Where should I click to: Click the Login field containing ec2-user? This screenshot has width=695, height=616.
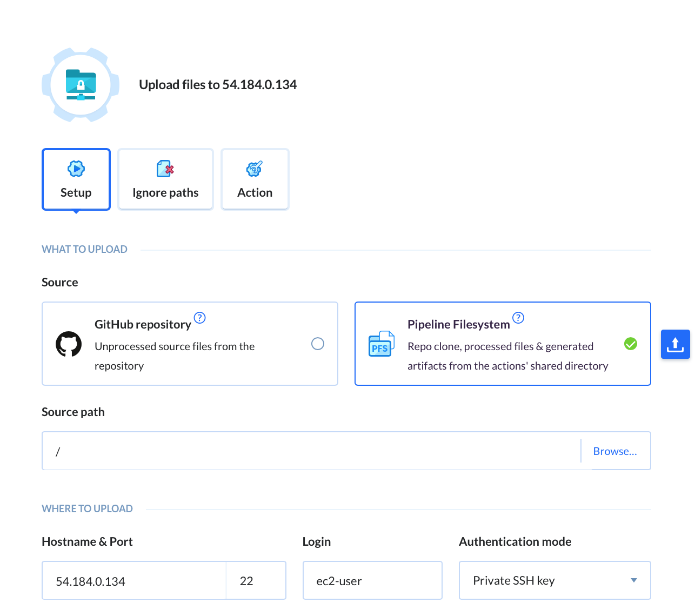pyautogui.click(x=372, y=581)
